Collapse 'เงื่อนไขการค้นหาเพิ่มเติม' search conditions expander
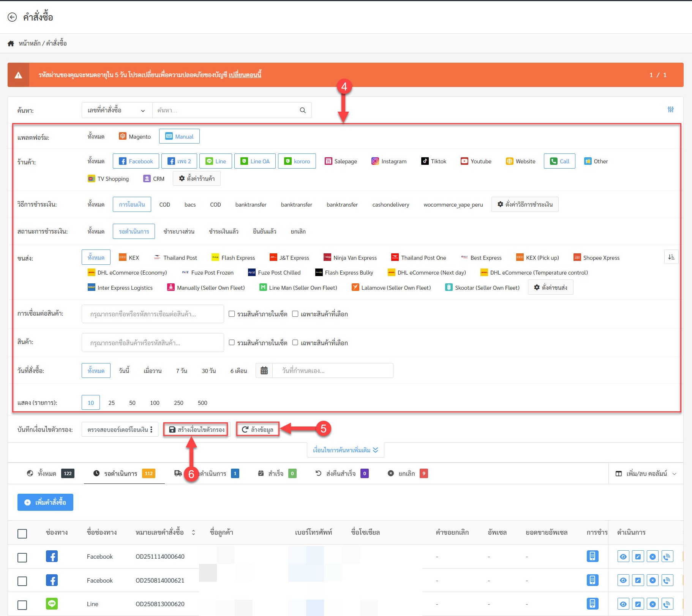692x616 pixels. [345, 450]
